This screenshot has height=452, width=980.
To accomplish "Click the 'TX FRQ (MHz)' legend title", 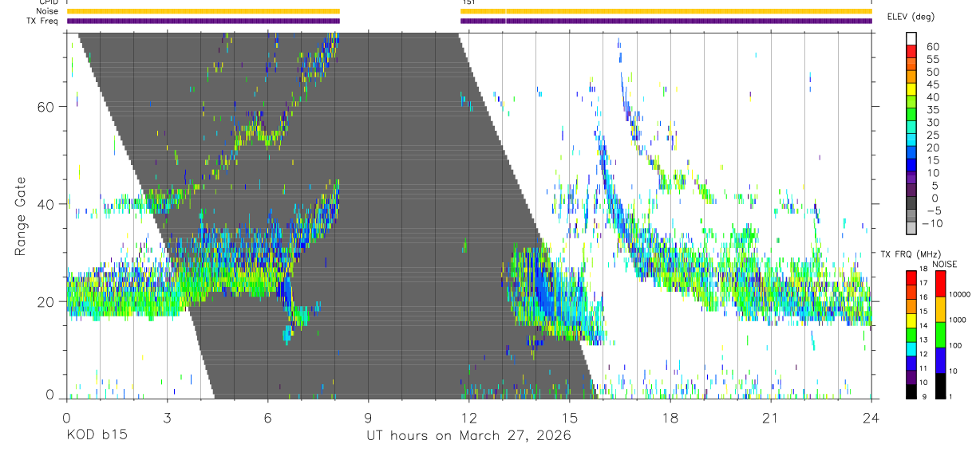I will point(910,254).
